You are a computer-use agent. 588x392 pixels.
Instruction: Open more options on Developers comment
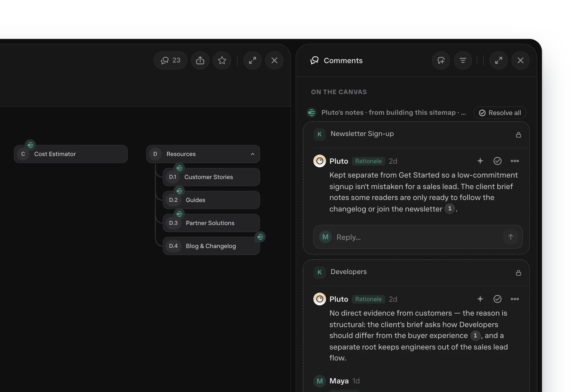pos(515,299)
